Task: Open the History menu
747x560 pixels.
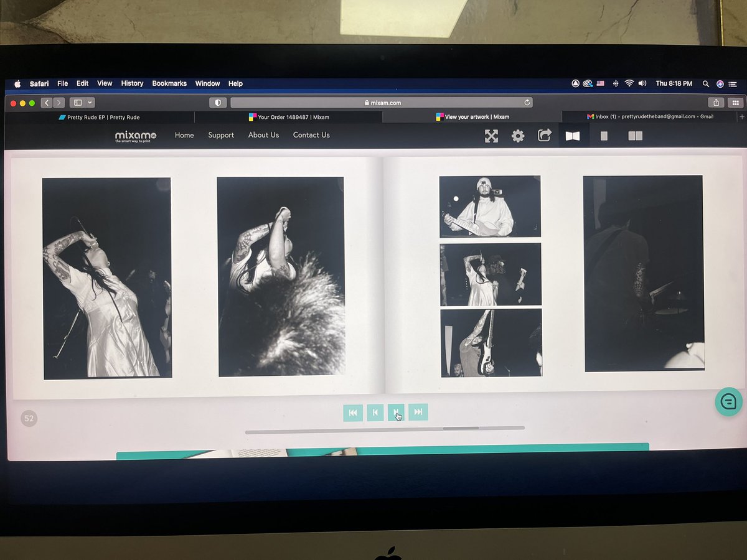Action: [x=132, y=83]
